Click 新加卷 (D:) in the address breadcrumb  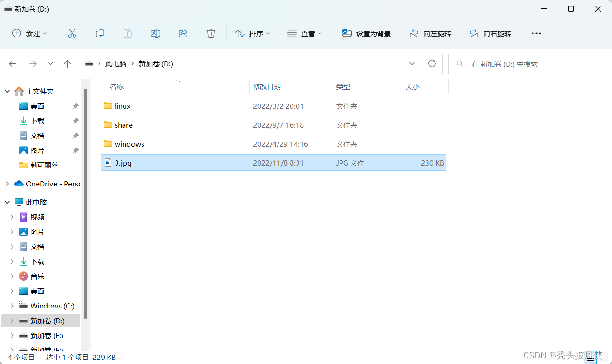(x=156, y=64)
